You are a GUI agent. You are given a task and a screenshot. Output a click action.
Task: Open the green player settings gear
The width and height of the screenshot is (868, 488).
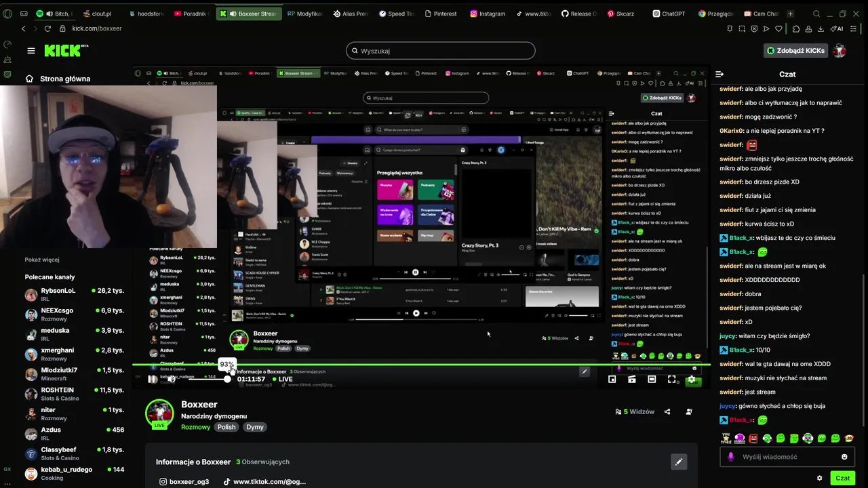point(692,380)
